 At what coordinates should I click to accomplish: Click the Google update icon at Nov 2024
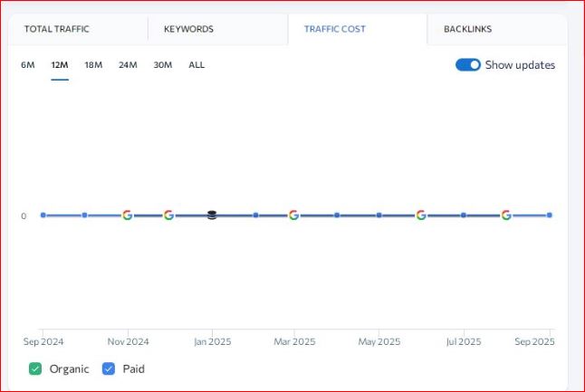point(127,215)
